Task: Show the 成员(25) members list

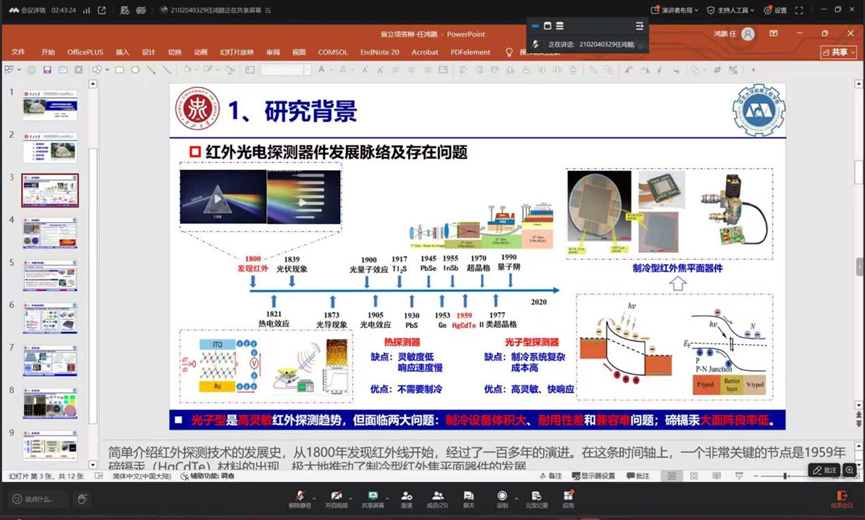Action: coord(437,498)
